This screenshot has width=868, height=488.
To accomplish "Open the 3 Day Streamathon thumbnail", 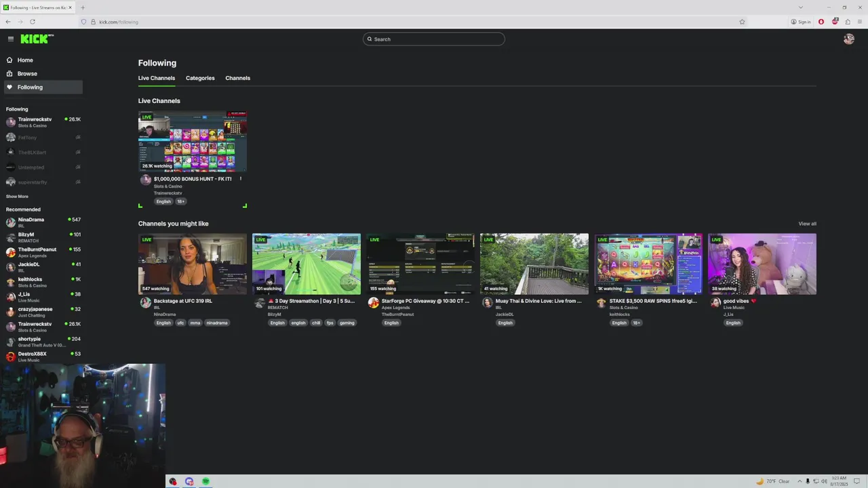I will (307, 264).
